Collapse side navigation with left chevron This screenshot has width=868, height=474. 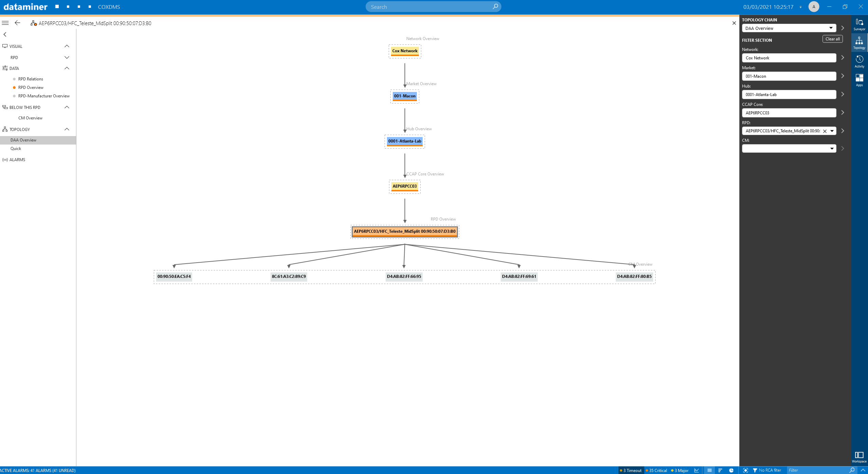pos(5,34)
